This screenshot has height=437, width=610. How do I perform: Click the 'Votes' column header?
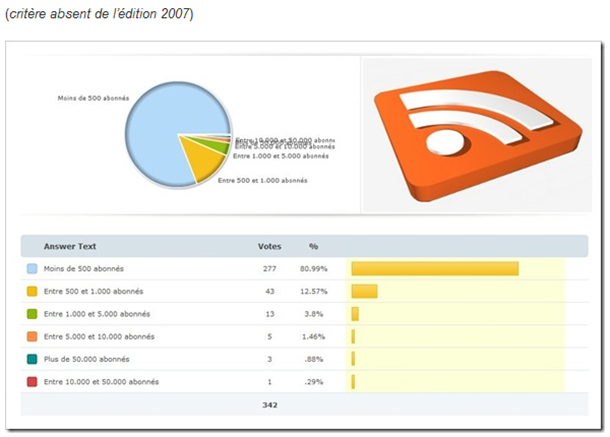click(x=269, y=246)
